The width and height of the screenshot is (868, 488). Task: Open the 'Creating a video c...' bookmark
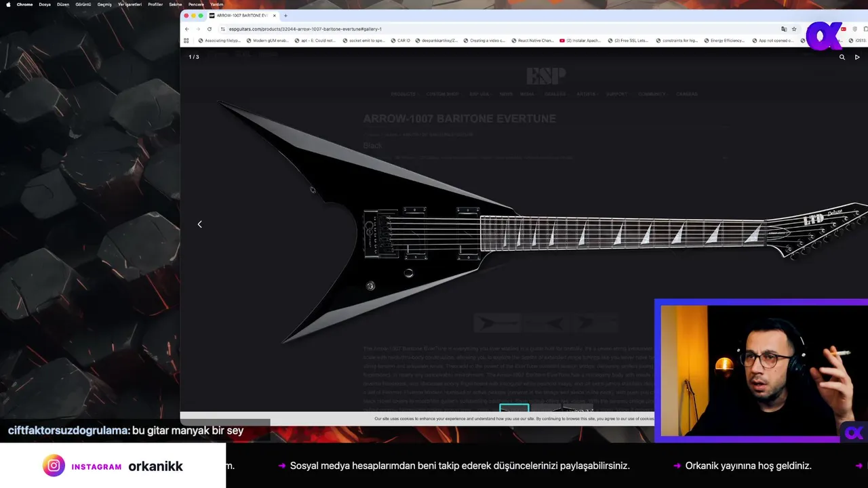coord(484,41)
